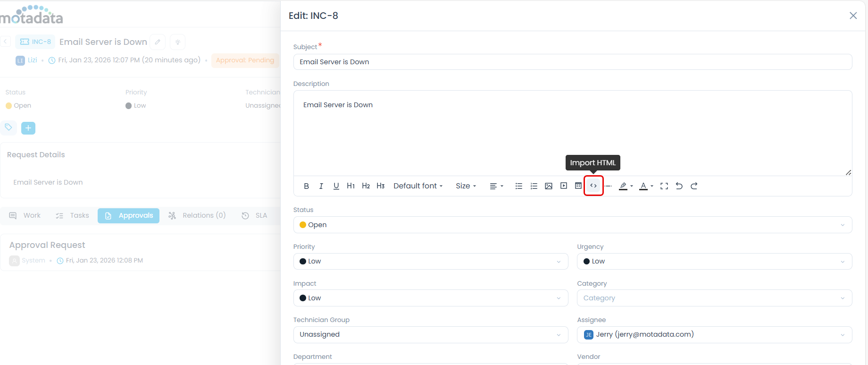Apply Heading 2 style
The width and height of the screenshot is (868, 365).
(x=366, y=186)
